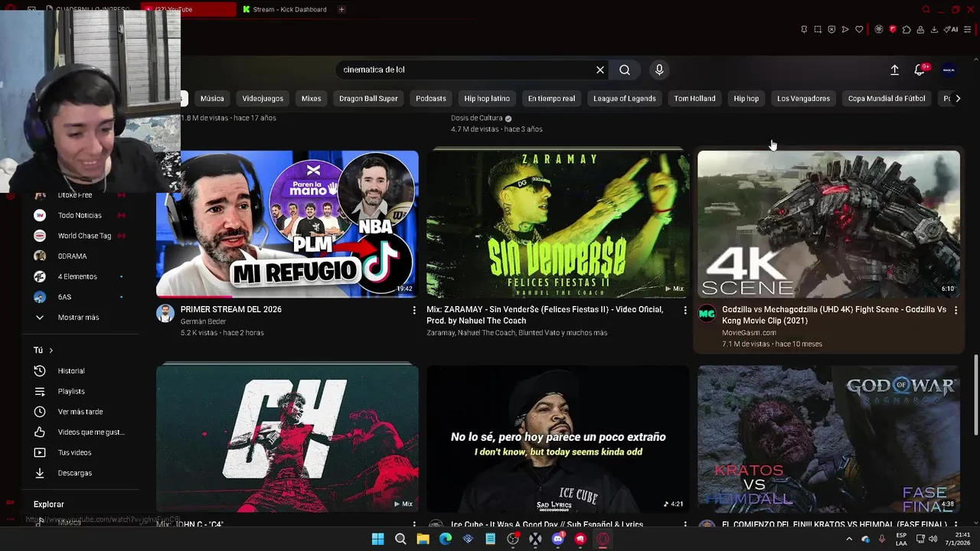Select the Podcasts filter chip
This screenshot has width=980, height=551.
point(431,99)
